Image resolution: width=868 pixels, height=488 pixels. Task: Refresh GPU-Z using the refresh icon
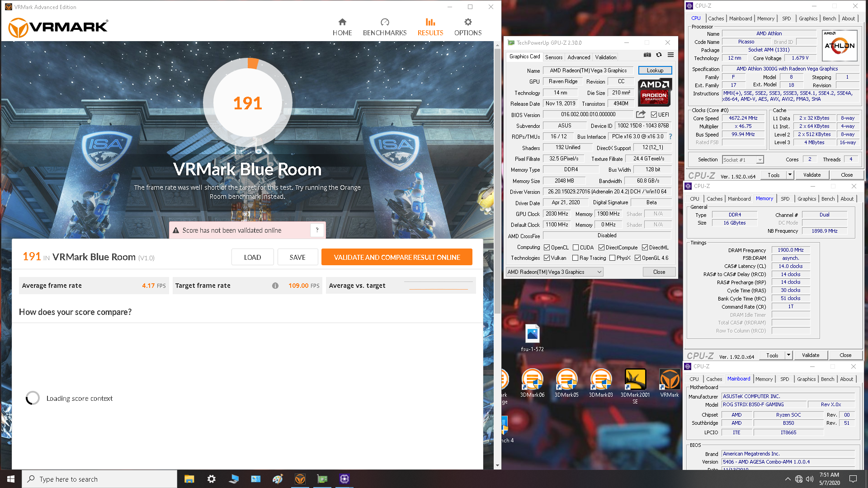point(659,55)
